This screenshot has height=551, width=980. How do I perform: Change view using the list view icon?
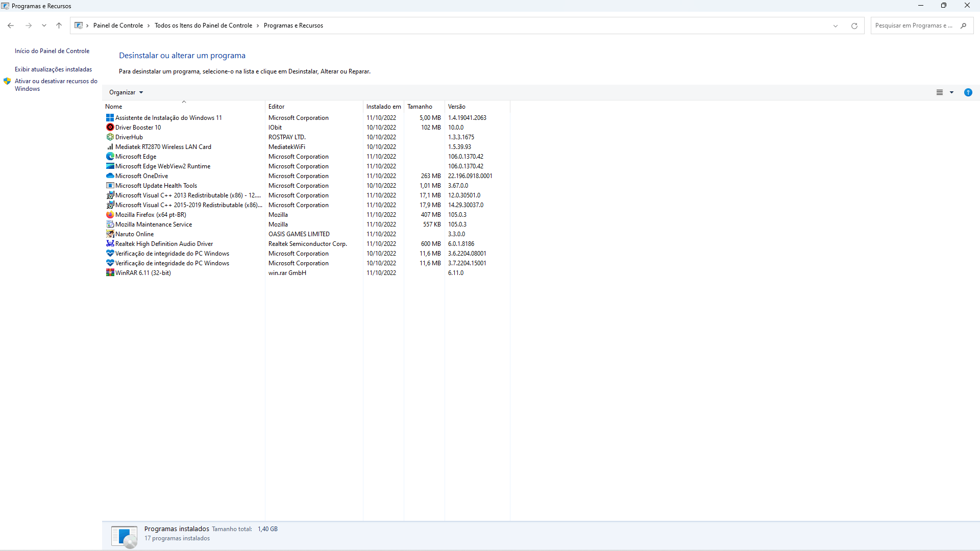click(939, 92)
